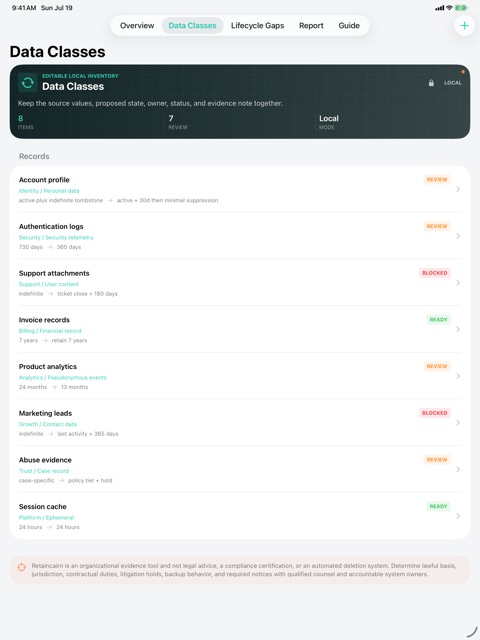Viewport: 480px width, 640px height.
Task: Open Invoice records via its chevron
Action: (x=458, y=329)
